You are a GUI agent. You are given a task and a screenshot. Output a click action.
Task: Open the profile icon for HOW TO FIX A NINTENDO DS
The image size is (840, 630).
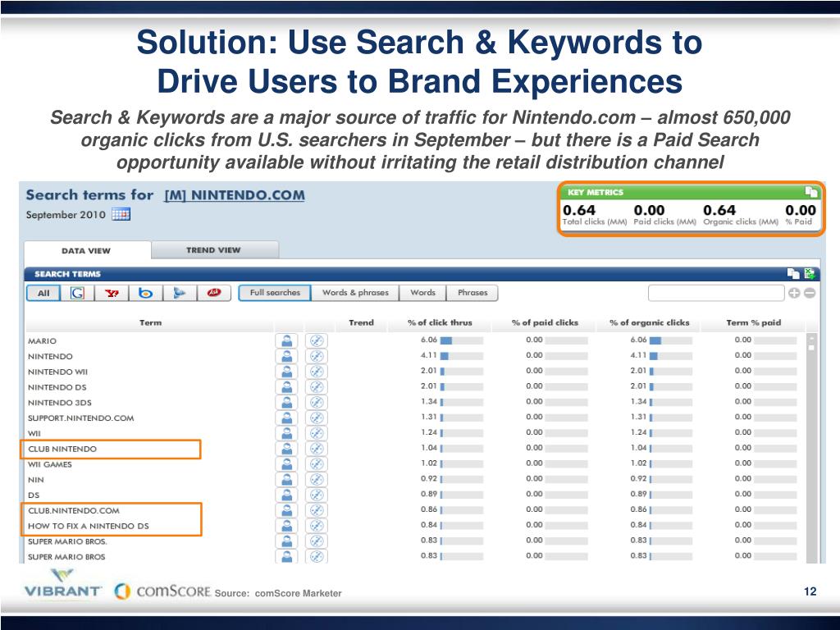(286, 526)
